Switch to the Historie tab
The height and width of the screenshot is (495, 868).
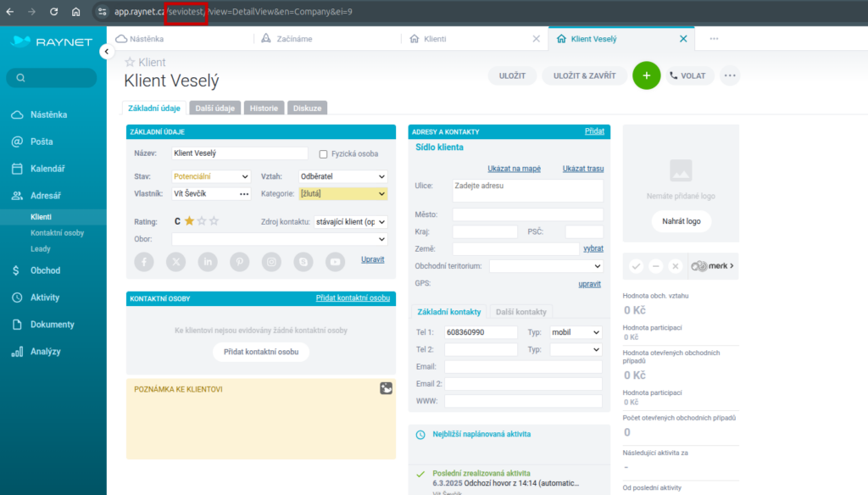coord(264,108)
